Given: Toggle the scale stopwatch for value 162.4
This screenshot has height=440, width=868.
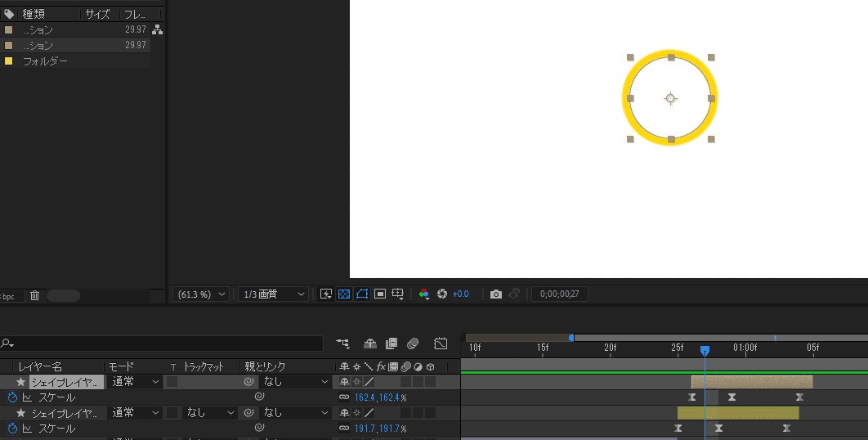Looking at the screenshot, I should coord(13,397).
